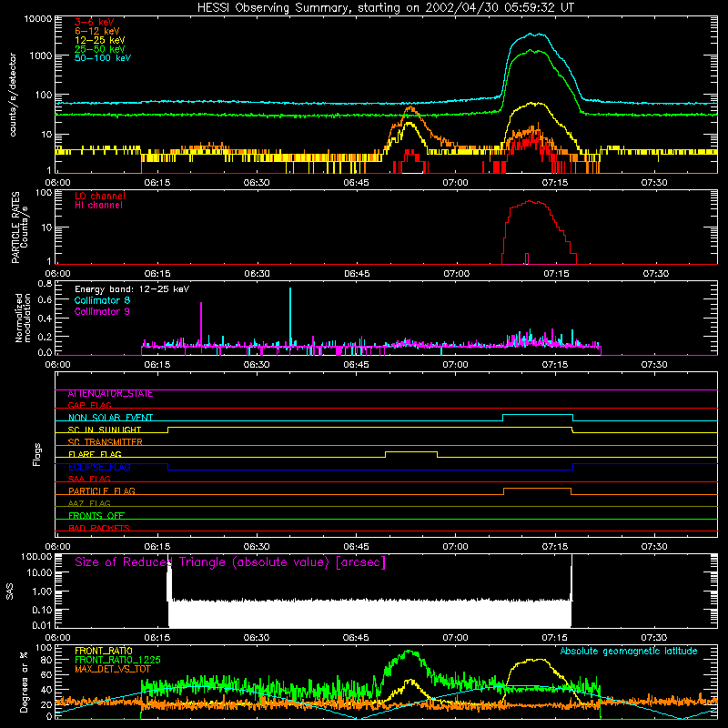Image resolution: width=728 pixels, height=728 pixels.
Task: Click the 100.00 tick on SAS axis
Action: [36, 557]
